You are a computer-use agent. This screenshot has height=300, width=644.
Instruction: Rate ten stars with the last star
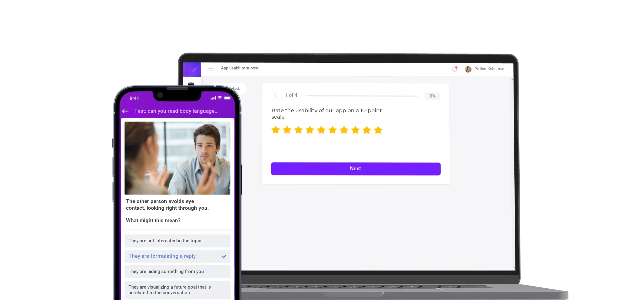(378, 130)
